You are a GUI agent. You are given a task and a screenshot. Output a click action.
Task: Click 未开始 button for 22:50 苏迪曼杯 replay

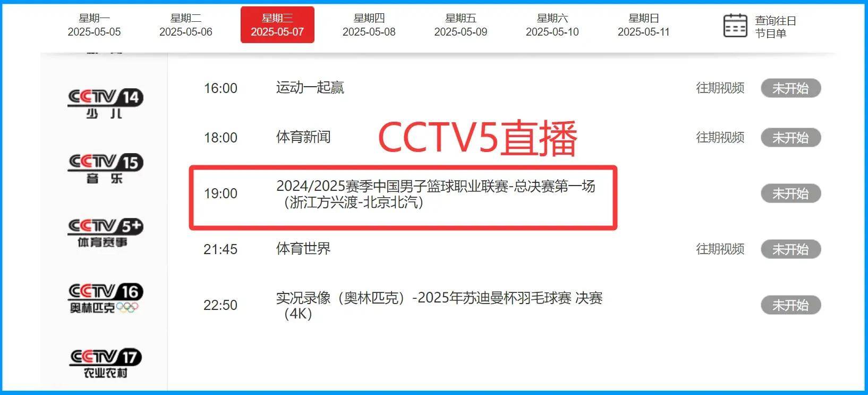790,305
